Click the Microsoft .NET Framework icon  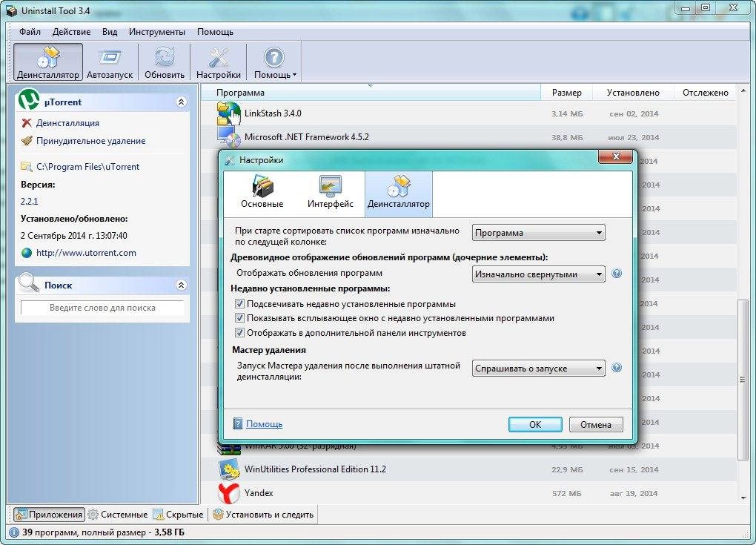[228, 137]
